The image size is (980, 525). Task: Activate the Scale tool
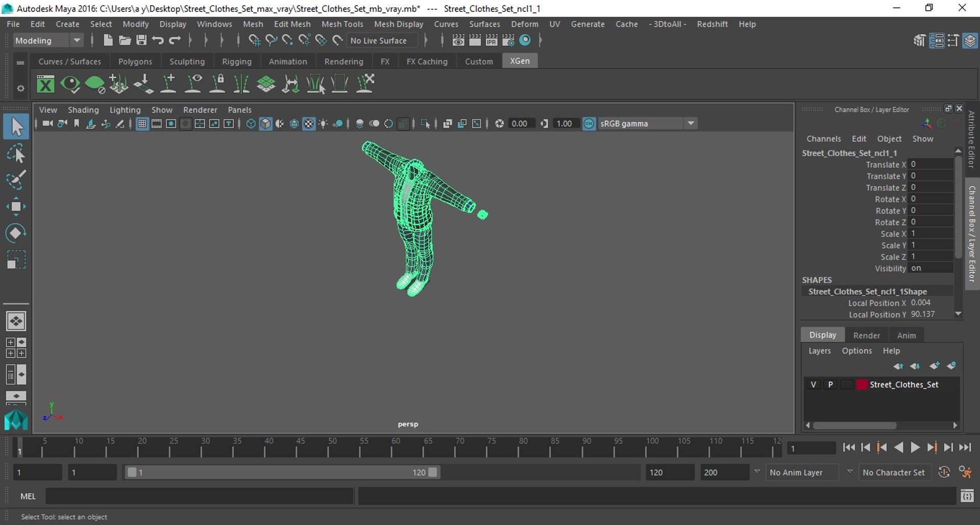[x=16, y=259]
